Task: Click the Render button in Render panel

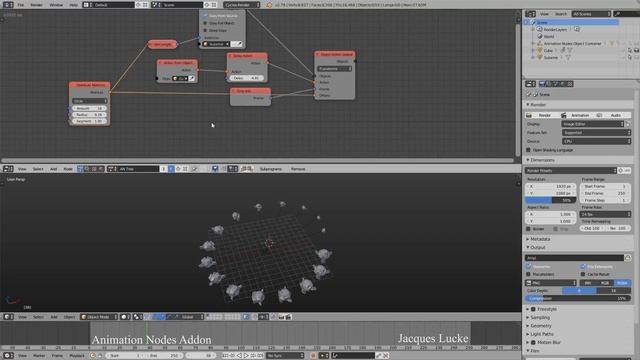Action: (x=542, y=115)
